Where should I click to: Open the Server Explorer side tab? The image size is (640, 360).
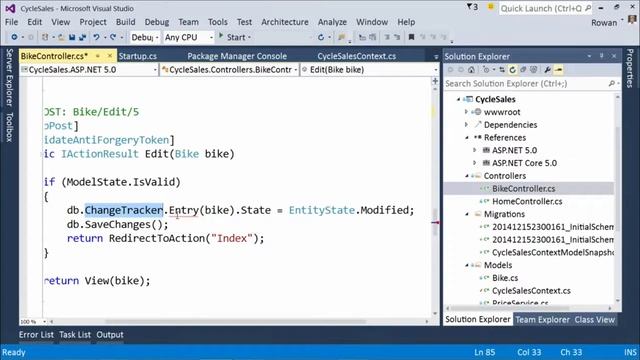pos(9,77)
